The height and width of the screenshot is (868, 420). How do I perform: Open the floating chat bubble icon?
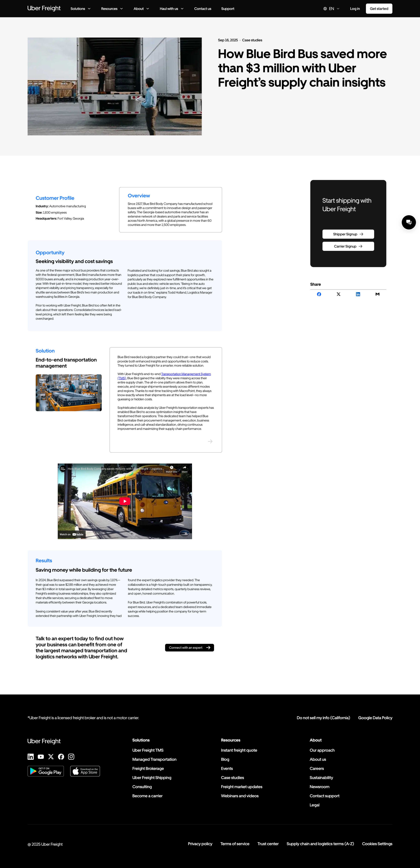[x=409, y=222]
